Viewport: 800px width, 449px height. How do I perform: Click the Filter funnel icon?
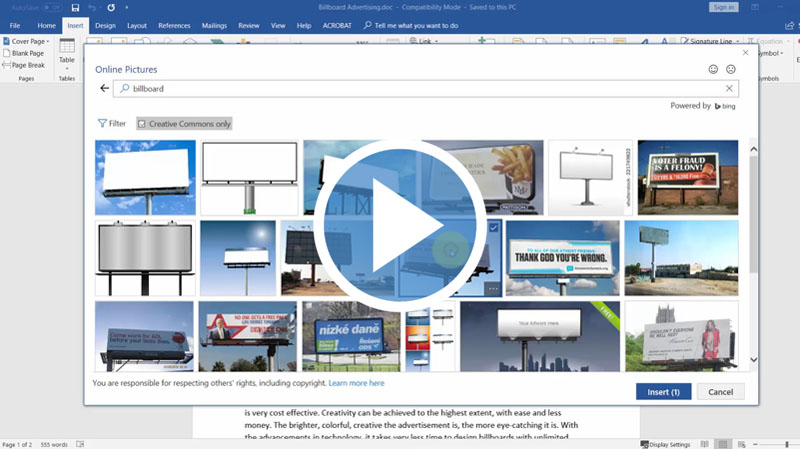(102, 124)
